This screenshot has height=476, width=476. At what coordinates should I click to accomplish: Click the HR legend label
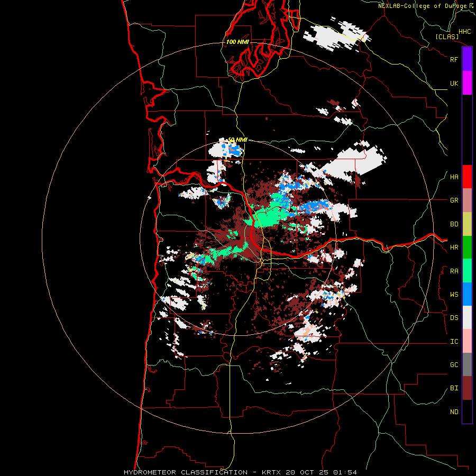454,248
